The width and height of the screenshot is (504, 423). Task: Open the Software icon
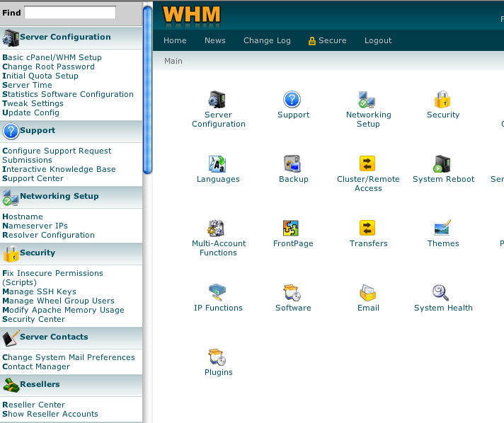pyautogui.click(x=292, y=293)
